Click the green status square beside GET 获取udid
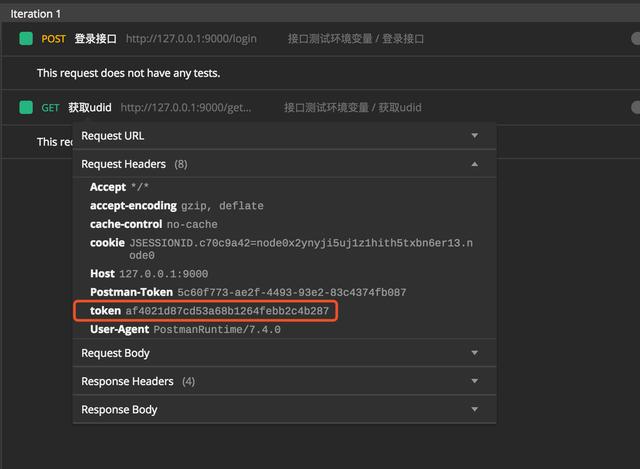This screenshot has width=640, height=469. 26,107
